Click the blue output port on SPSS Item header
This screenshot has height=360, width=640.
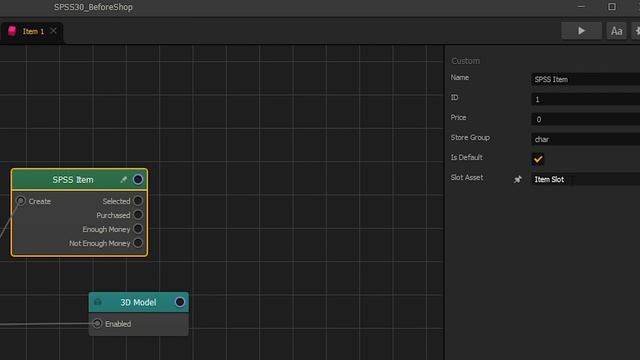coord(138,180)
